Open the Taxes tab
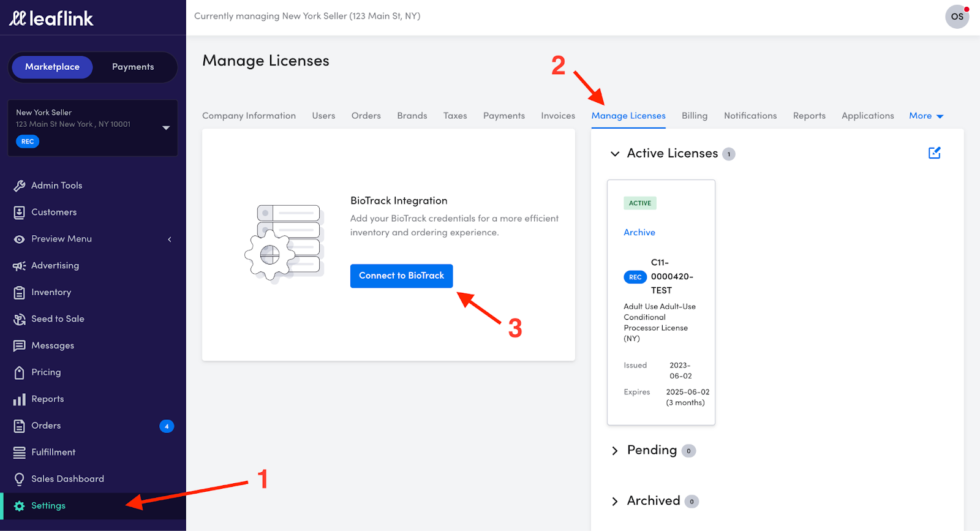980x531 pixels. point(455,116)
